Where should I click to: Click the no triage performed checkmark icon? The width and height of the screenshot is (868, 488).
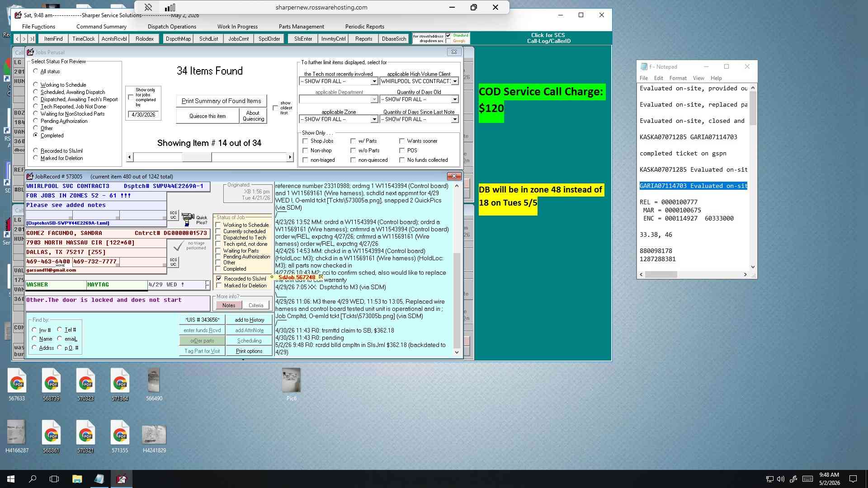click(179, 246)
